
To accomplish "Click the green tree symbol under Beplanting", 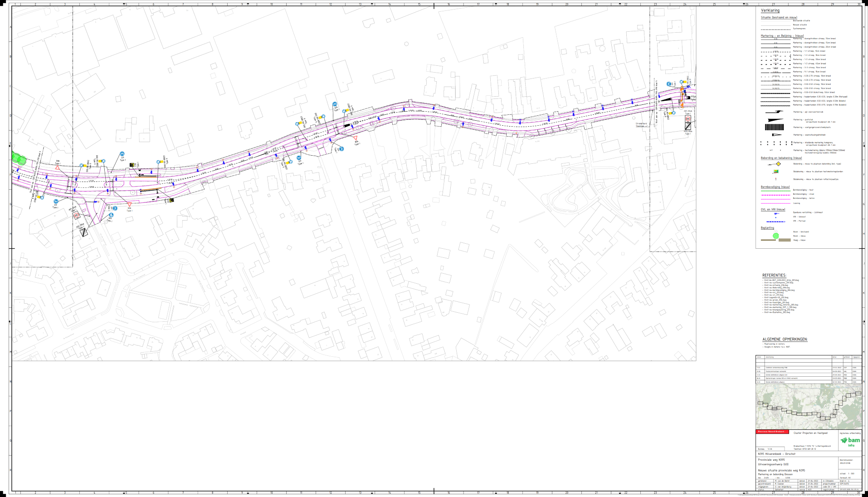I will [776, 236].
